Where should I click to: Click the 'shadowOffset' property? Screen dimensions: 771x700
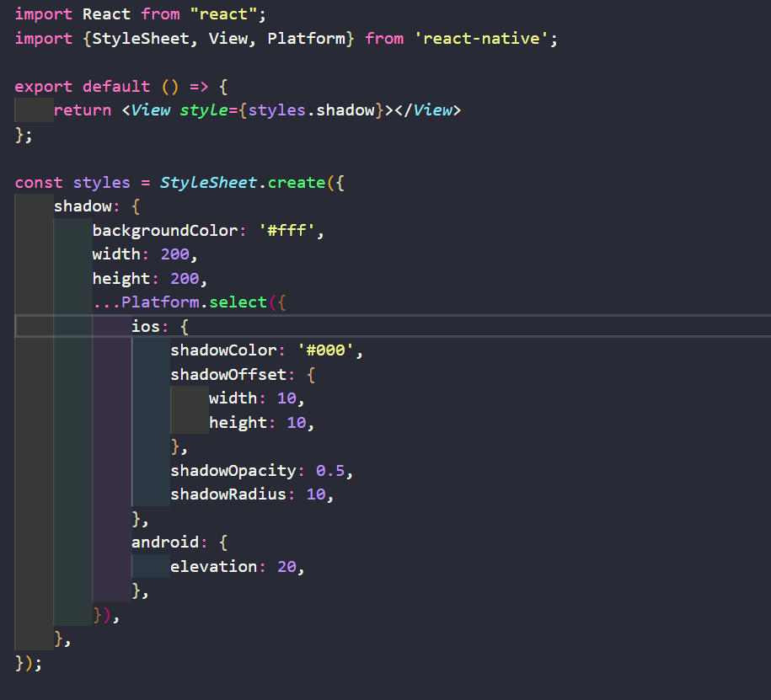[x=228, y=375]
